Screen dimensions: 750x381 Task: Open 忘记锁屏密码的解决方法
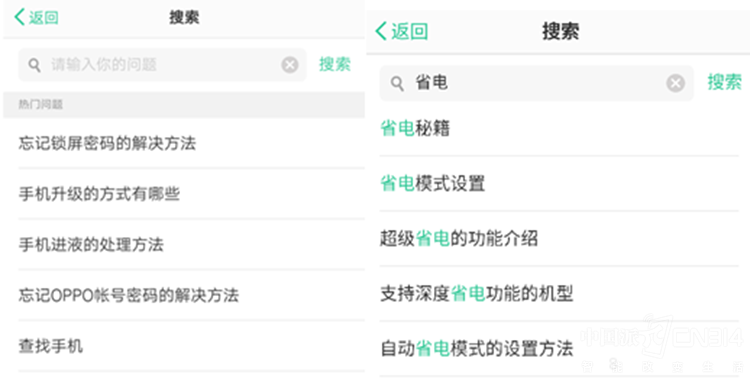(x=191, y=143)
